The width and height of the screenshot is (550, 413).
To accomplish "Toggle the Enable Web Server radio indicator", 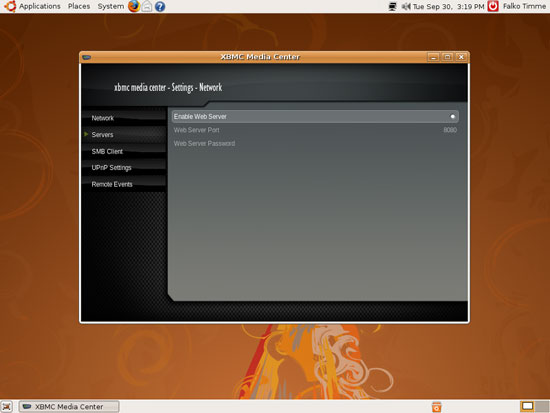I will point(452,116).
